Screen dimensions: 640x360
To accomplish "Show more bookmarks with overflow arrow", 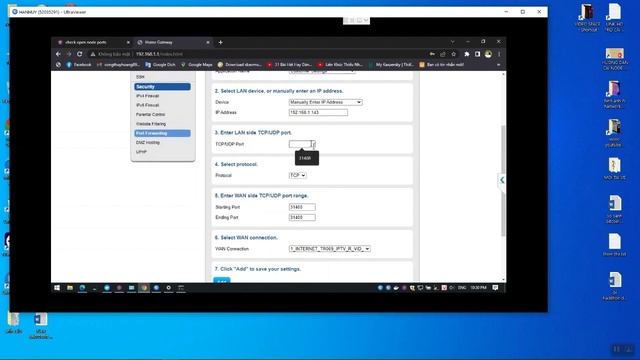I will [x=498, y=65].
